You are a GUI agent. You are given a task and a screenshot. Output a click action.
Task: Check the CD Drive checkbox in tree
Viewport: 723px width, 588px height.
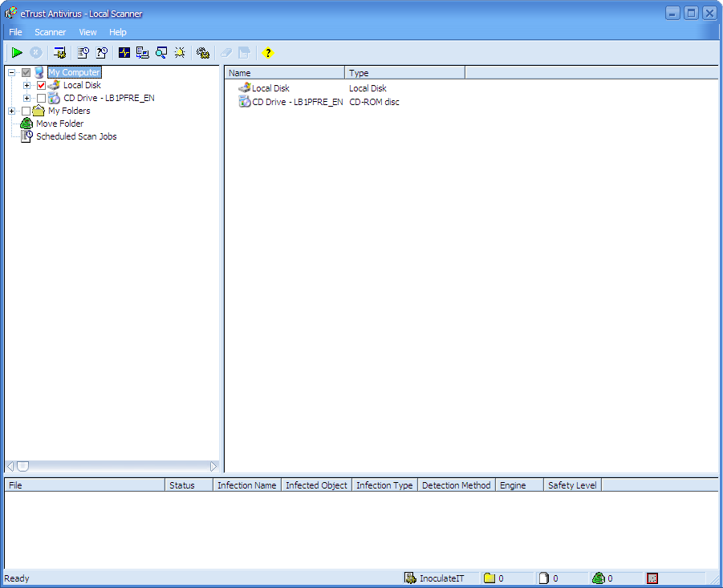(x=41, y=98)
